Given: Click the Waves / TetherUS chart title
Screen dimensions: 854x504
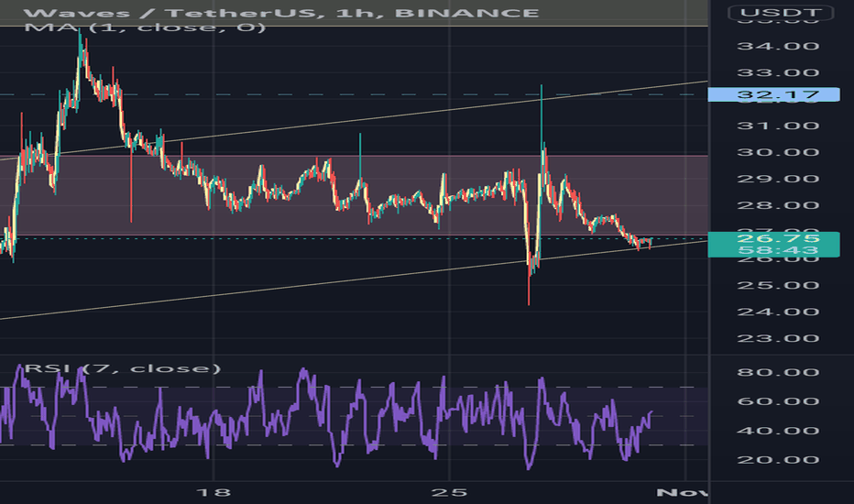Looking at the screenshot, I should (x=281, y=13).
